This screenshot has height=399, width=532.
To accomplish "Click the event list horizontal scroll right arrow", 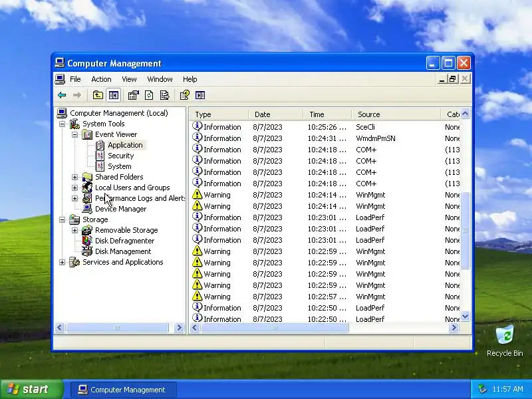I will pyautogui.click(x=454, y=328).
